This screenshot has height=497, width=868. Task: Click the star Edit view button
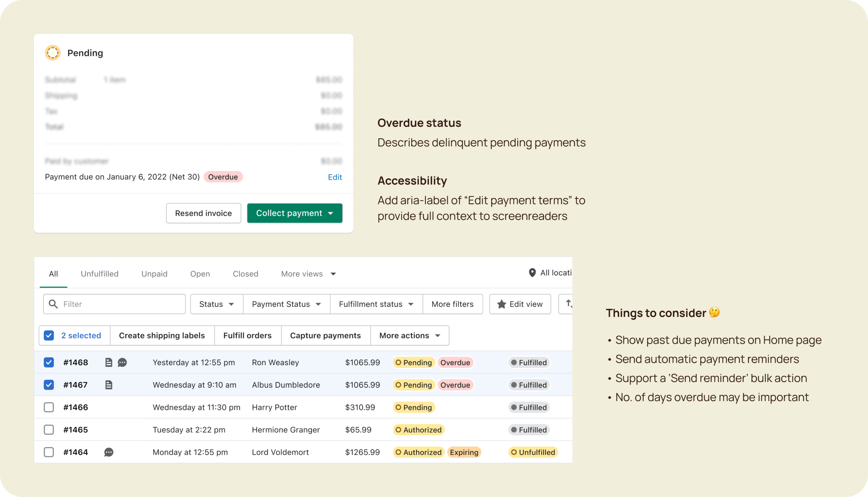coord(520,304)
